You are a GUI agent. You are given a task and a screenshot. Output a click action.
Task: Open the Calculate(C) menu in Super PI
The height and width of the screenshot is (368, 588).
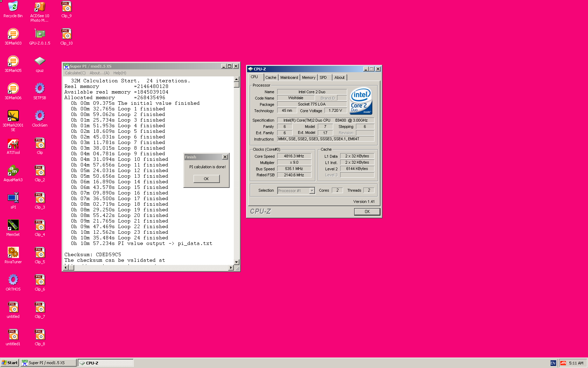75,73
